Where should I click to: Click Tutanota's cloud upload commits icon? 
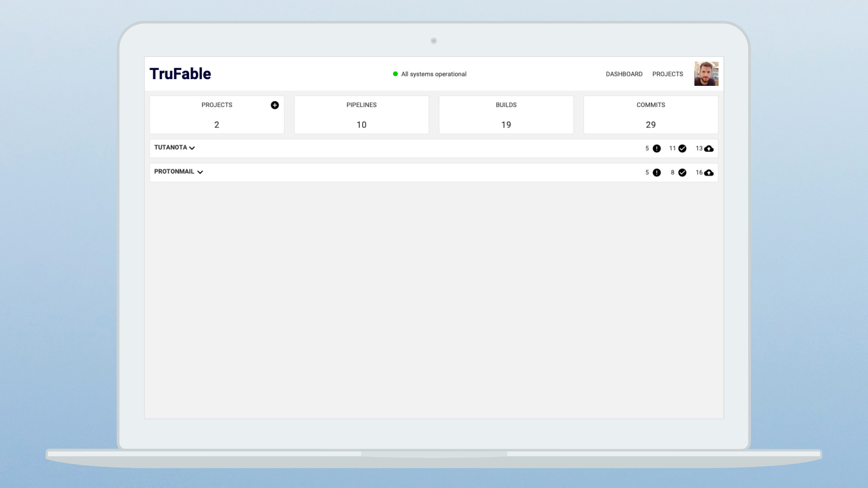click(708, 149)
